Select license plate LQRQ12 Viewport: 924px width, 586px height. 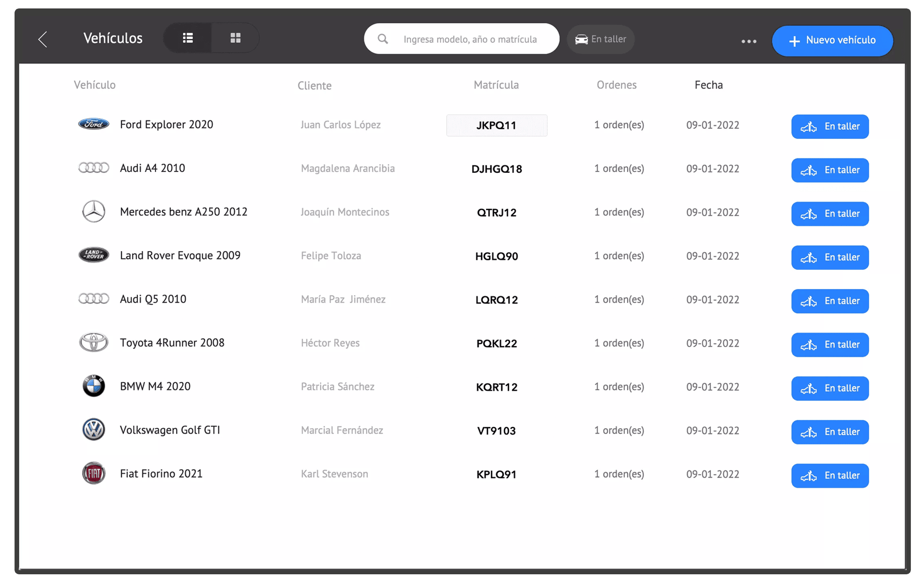pos(496,300)
